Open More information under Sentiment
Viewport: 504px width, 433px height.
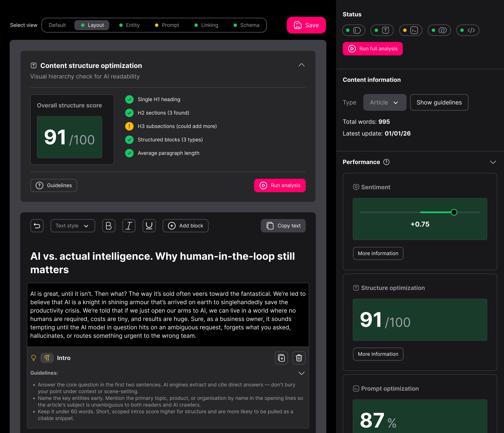378,253
